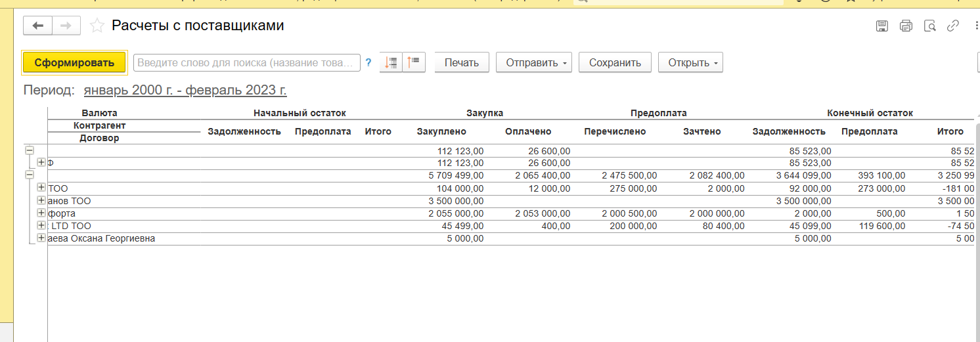The height and width of the screenshot is (342, 980).
Task: Open the vertical three-dot more menu
Action: coord(975,26)
